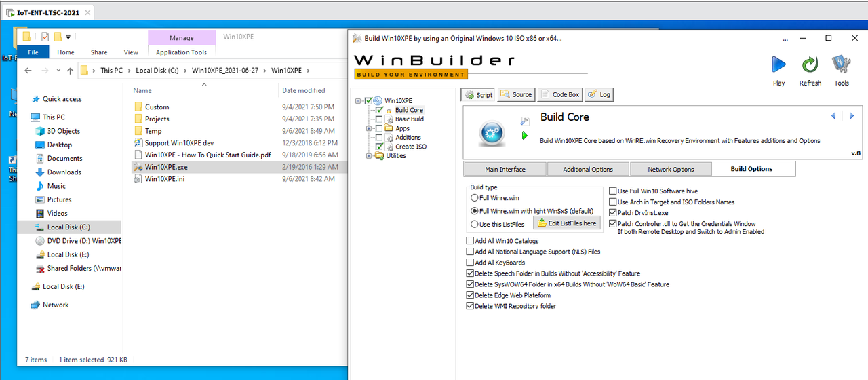The height and width of the screenshot is (380, 868).
Task: Uncheck Delete Edge Web Plateform
Action: 470,295
